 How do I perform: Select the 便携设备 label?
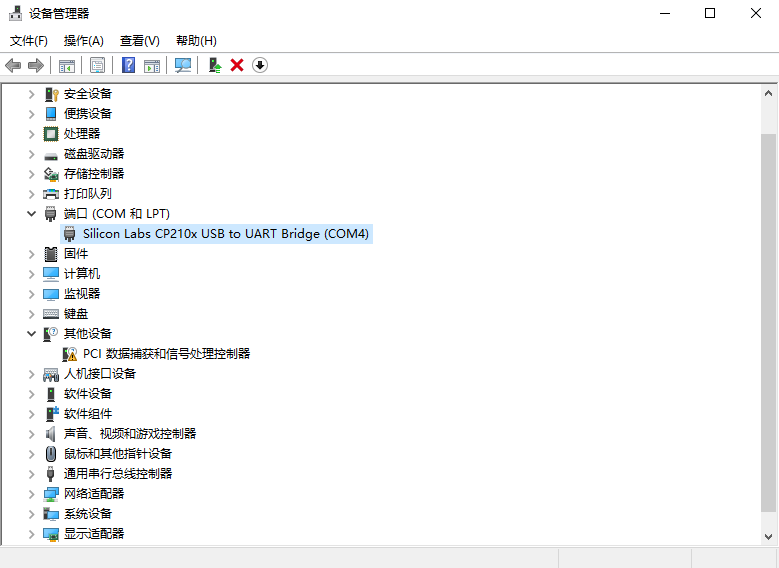88,114
